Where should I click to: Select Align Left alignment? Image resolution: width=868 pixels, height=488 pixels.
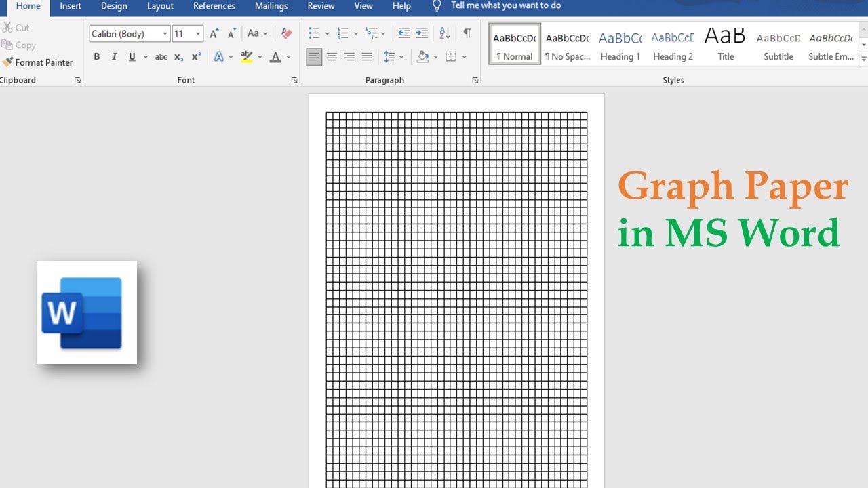coord(314,57)
